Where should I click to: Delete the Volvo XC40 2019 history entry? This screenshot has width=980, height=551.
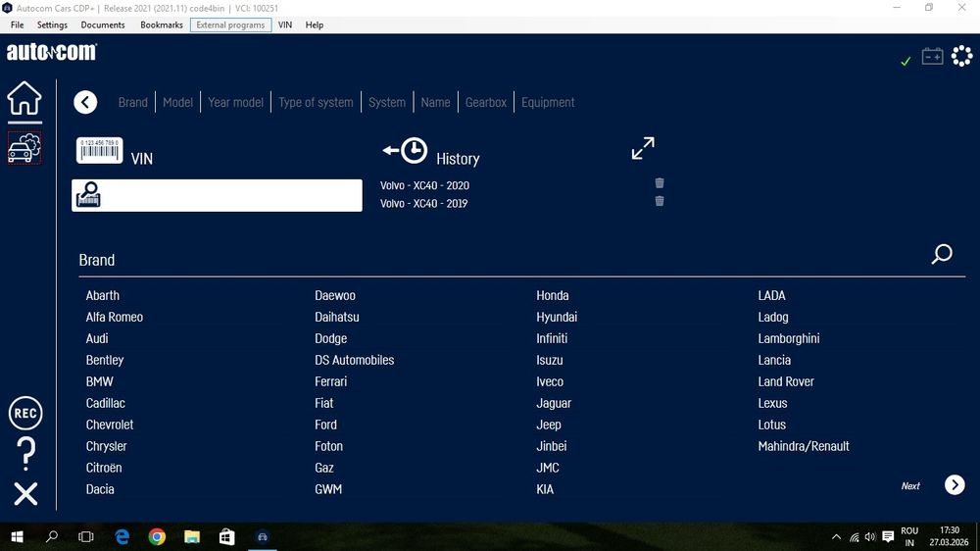click(x=660, y=201)
